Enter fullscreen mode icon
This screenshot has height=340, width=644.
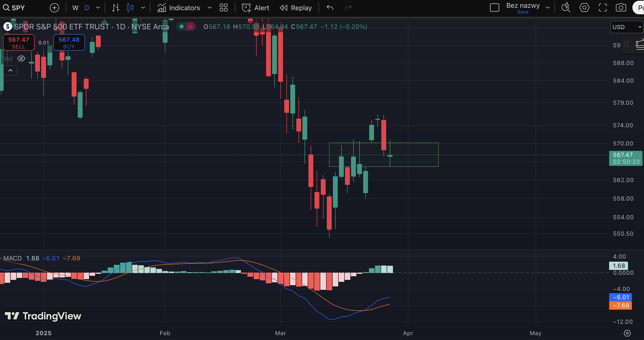[603, 8]
